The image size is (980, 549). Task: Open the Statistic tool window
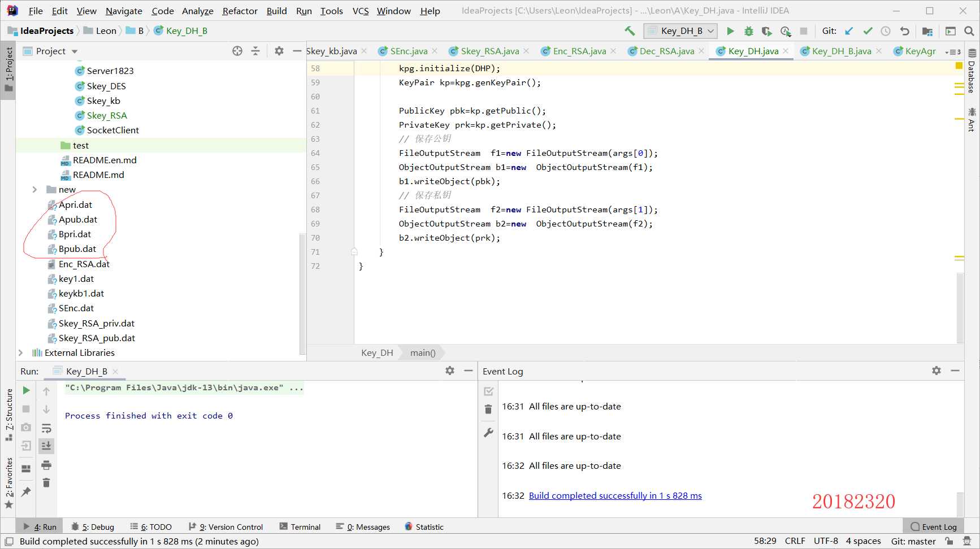(x=424, y=527)
